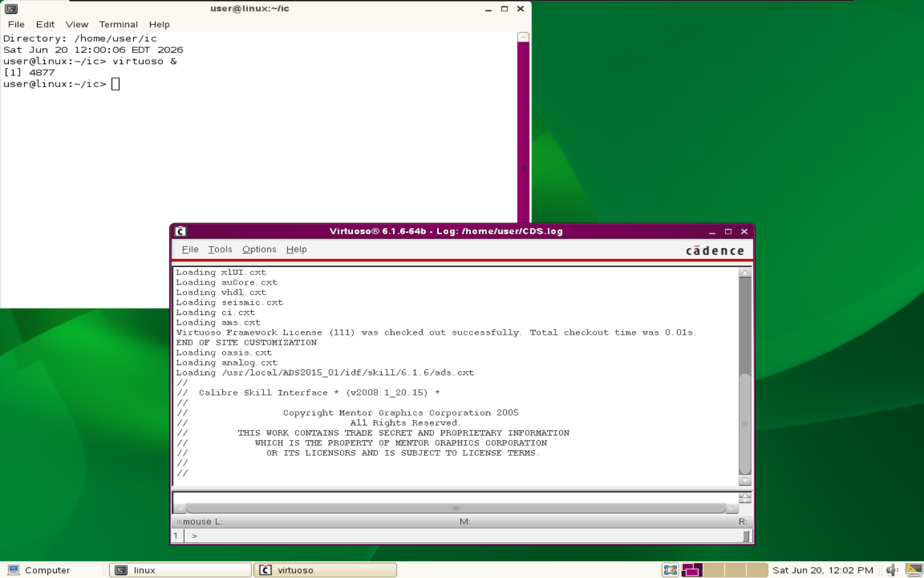
Task: Click the terminal prompt cursor box
Action: tap(115, 84)
